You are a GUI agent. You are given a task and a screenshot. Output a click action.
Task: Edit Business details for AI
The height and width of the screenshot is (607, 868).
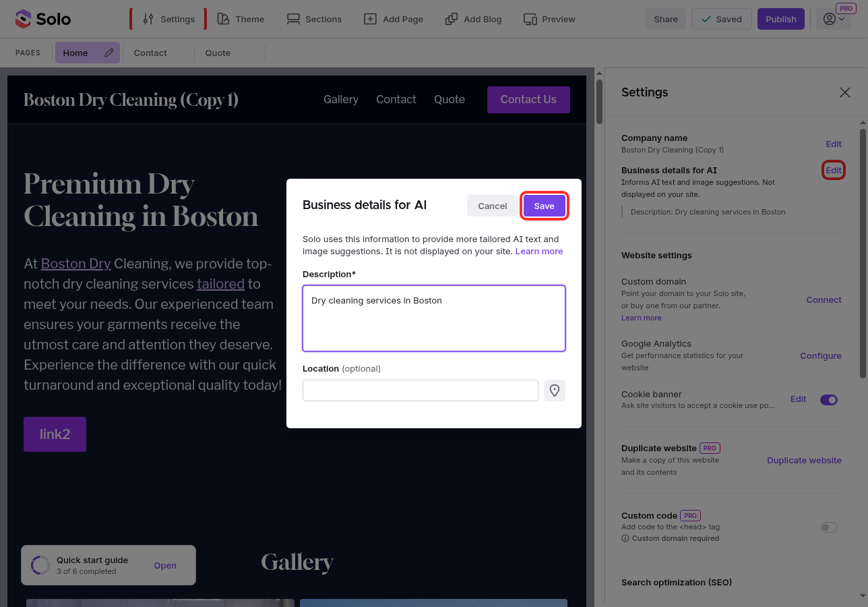[x=834, y=170]
